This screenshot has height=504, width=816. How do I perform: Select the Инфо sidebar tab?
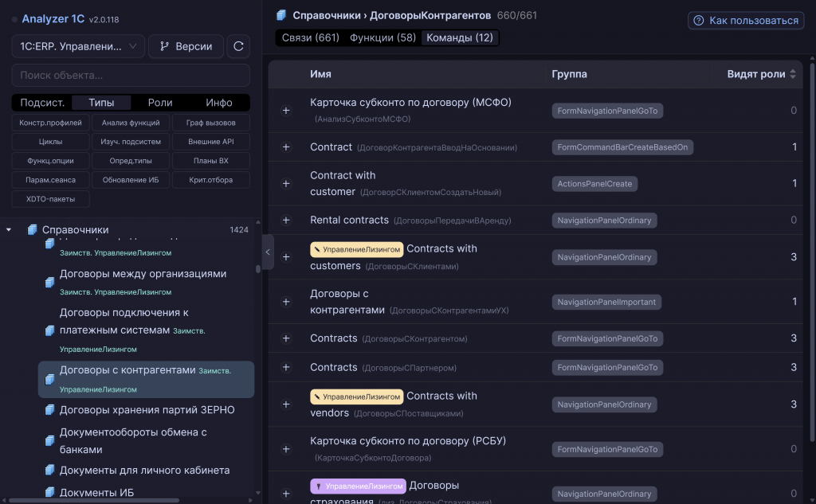(218, 103)
